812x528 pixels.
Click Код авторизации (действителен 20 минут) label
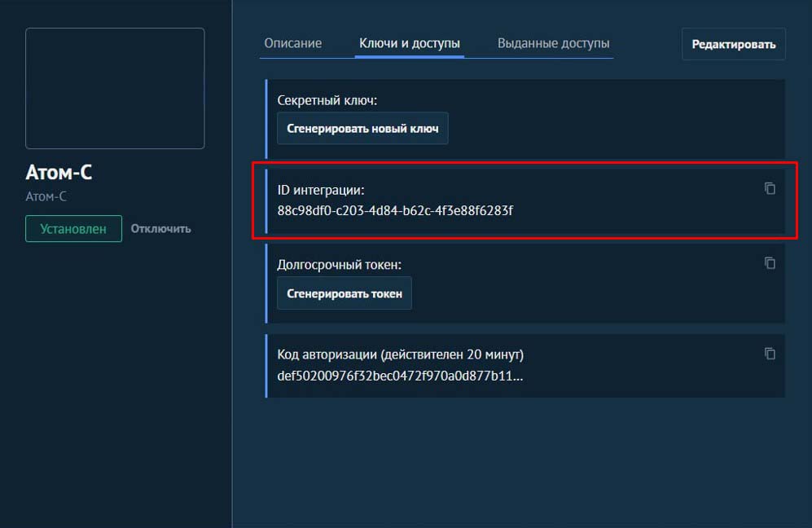pos(401,355)
